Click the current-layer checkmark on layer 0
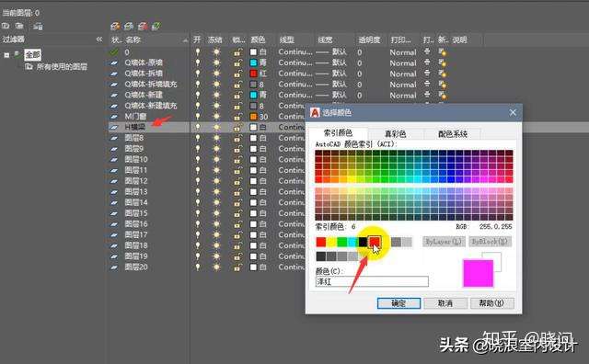 point(114,52)
